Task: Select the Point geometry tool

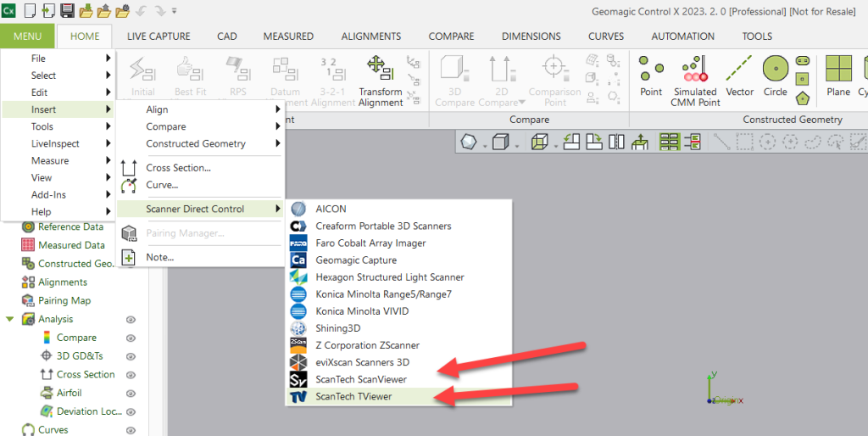Action: (651, 75)
